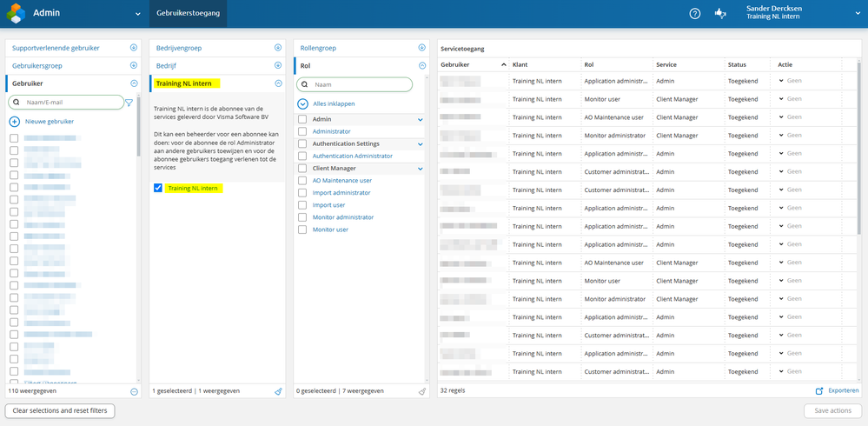Image resolution: width=868 pixels, height=426 pixels.
Task: Check the Import administrator checkbox
Action: click(x=302, y=193)
